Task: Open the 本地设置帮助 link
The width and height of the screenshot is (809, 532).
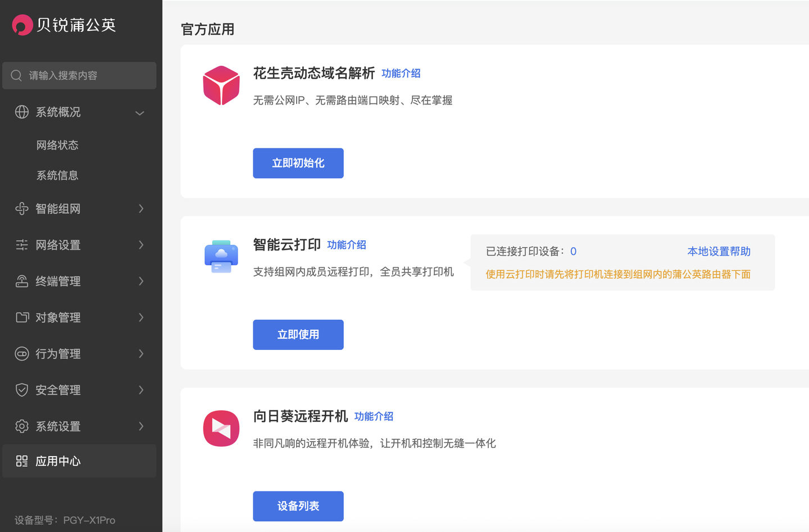Action: (719, 252)
